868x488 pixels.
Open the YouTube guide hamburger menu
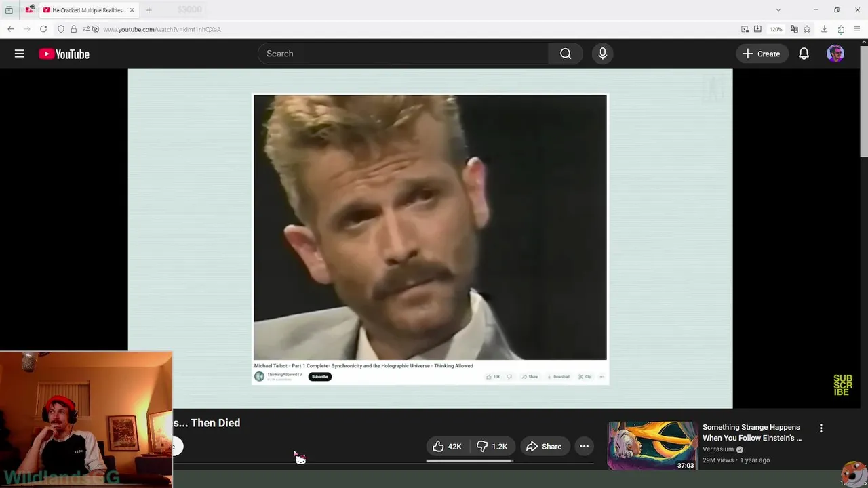click(20, 54)
